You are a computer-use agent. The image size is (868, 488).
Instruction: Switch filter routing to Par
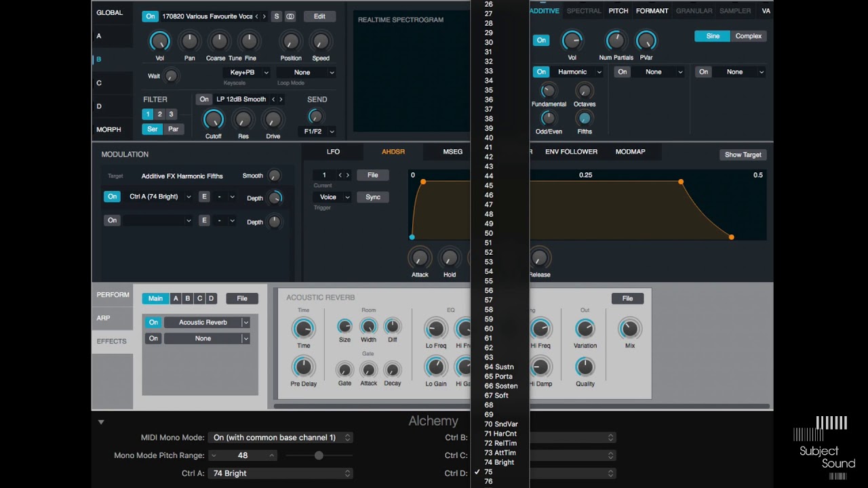[174, 129]
